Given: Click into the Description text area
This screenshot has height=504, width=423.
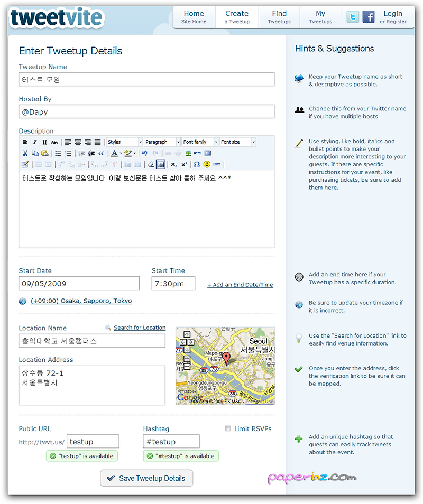Looking at the screenshot, I should point(146,209).
